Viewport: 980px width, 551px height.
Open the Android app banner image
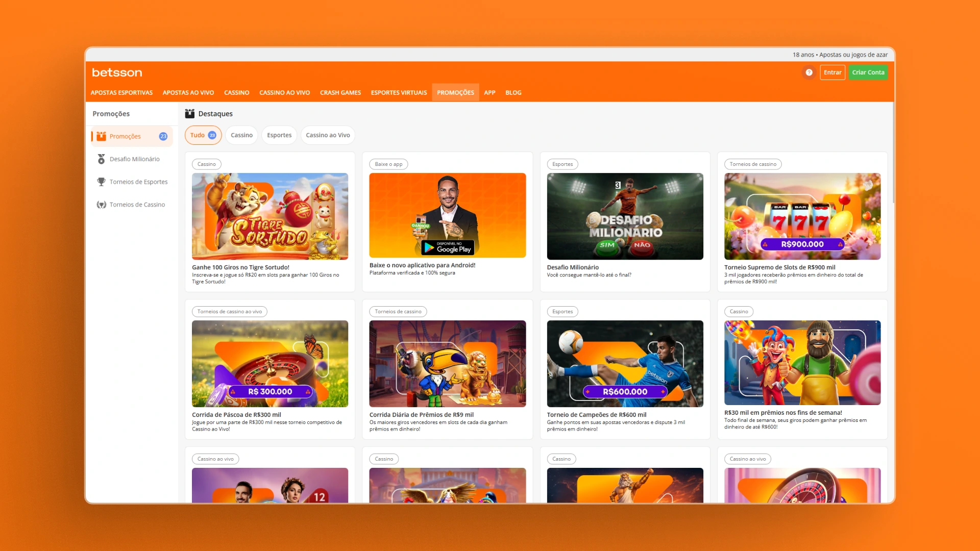448,215
